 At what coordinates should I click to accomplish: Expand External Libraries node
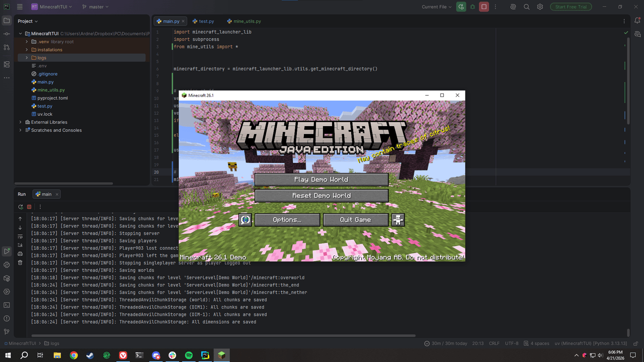[x=21, y=122]
